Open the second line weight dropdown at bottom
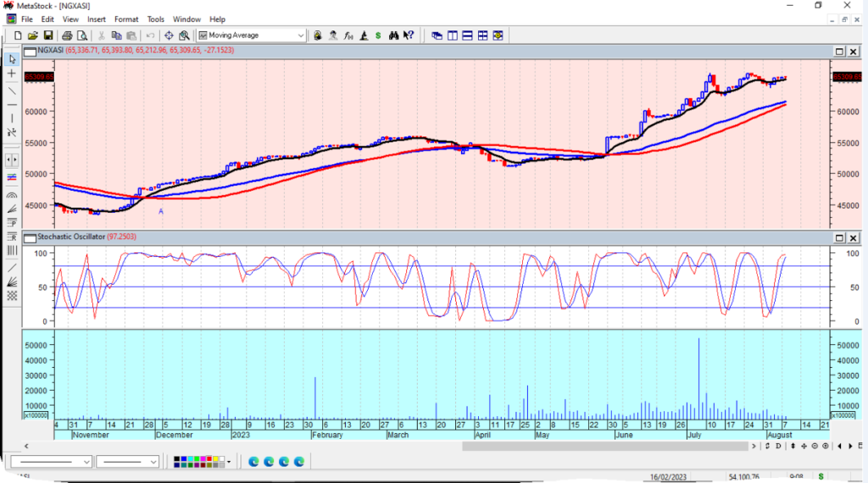The height and width of the screenshot is (483, 868). click(153, 462)
